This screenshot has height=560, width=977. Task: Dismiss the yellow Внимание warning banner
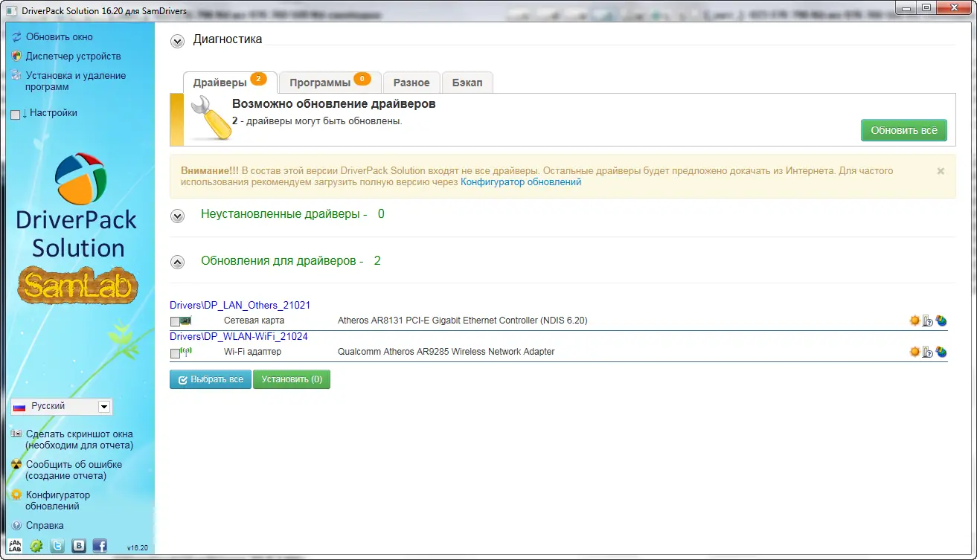tap(941, 171)
